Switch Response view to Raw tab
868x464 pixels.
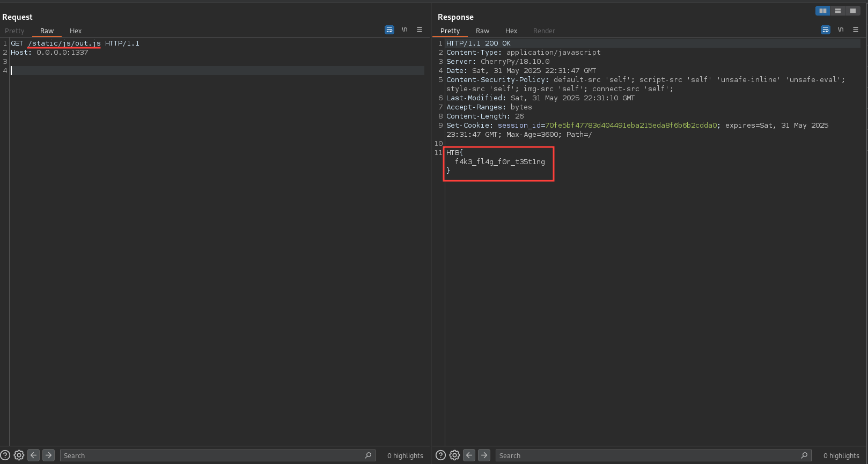click(482, 31)
